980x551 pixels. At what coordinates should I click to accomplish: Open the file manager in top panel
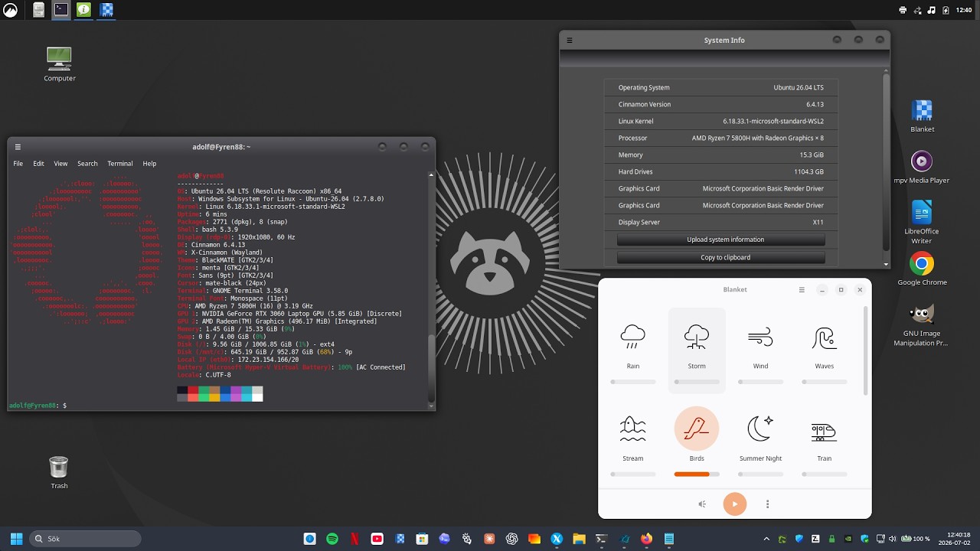38,10
